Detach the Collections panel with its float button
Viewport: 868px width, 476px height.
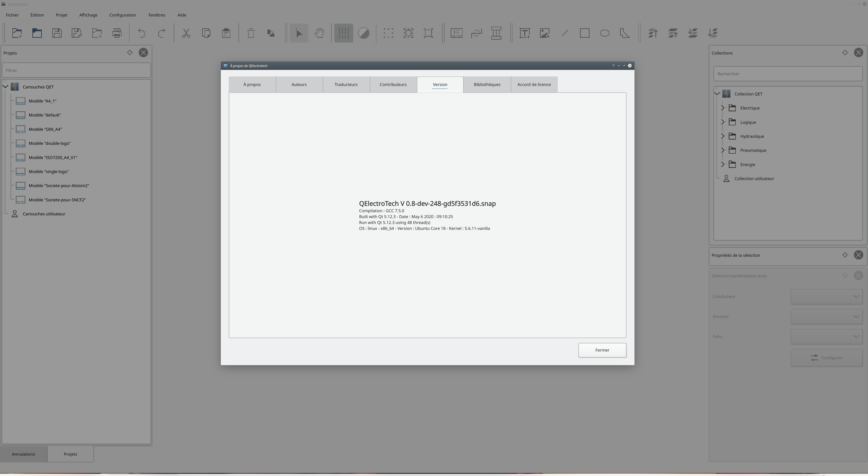coord(845,53)
